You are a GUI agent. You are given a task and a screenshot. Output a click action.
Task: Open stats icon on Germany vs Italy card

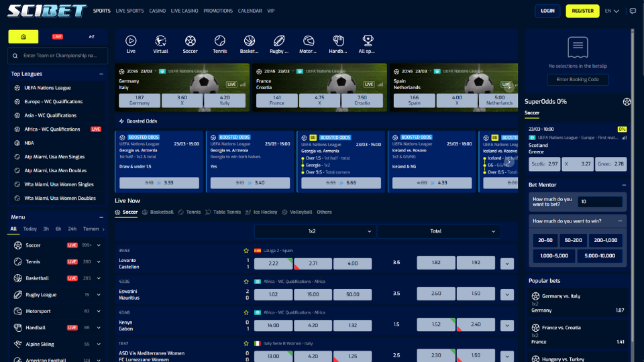[243, 84]
